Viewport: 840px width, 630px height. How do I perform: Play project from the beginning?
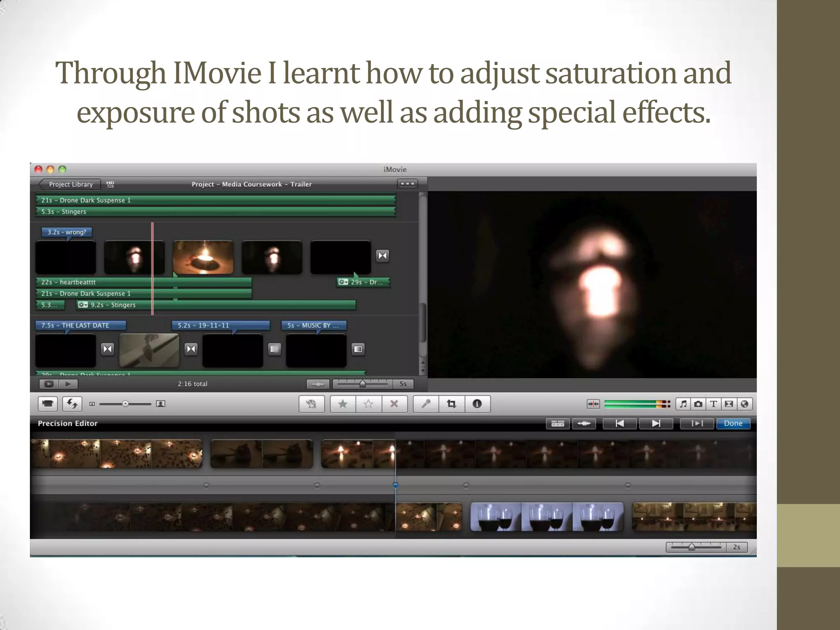pyautogui.click(x=68, y=384)
